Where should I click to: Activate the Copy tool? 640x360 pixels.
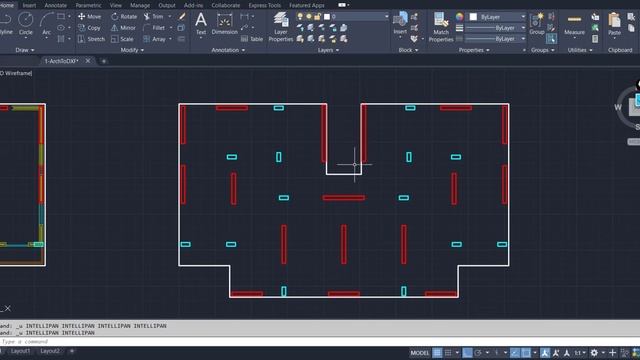click(x=89, y=28)
